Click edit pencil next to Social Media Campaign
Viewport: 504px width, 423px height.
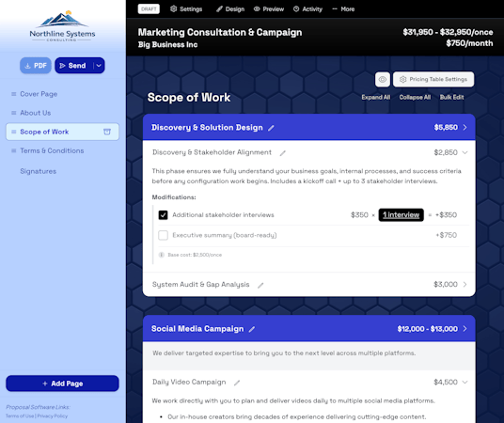click(x=252, y=329)
